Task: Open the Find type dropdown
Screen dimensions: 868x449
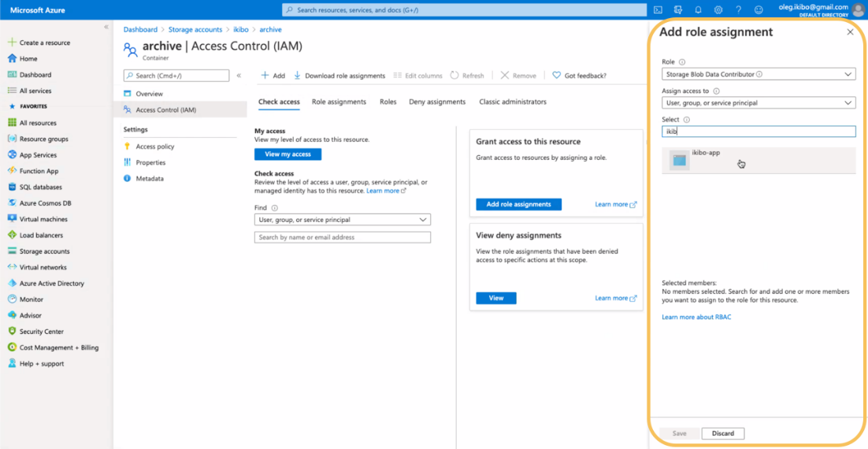Action: 342,220
